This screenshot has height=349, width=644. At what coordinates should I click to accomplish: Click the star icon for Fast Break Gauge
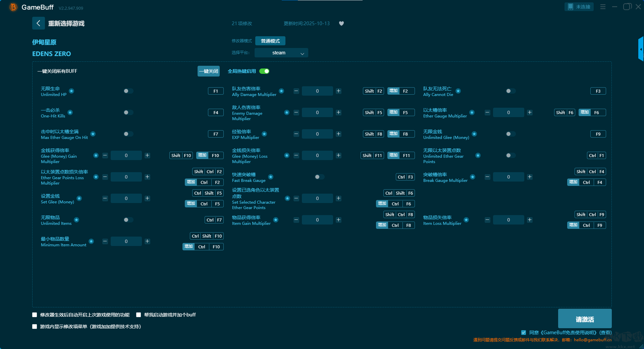(x=271, y=177)
